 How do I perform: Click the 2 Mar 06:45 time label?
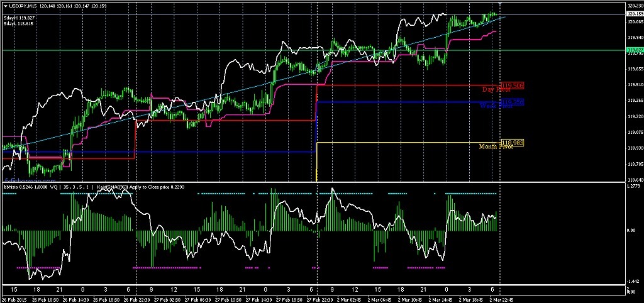coord(380,300)
